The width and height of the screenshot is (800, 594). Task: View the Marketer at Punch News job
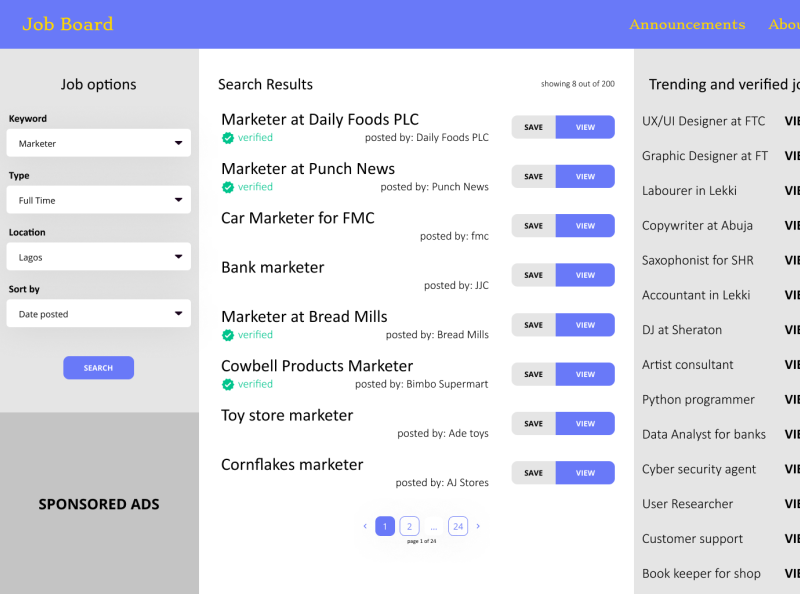(x=585, y=177)
